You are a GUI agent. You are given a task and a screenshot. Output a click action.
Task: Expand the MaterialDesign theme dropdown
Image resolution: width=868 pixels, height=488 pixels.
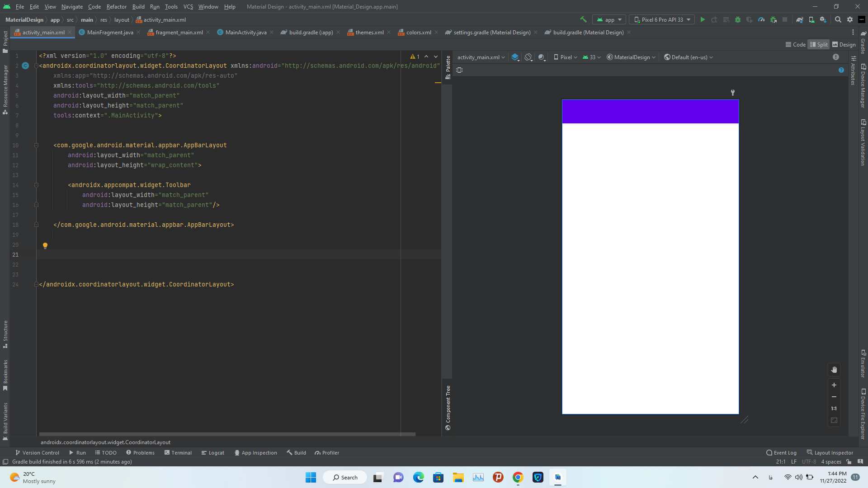tap(630, 57)
